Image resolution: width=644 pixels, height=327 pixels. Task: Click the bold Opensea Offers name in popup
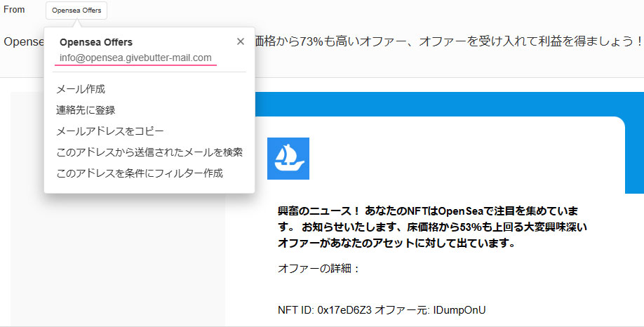click(96, 42)
